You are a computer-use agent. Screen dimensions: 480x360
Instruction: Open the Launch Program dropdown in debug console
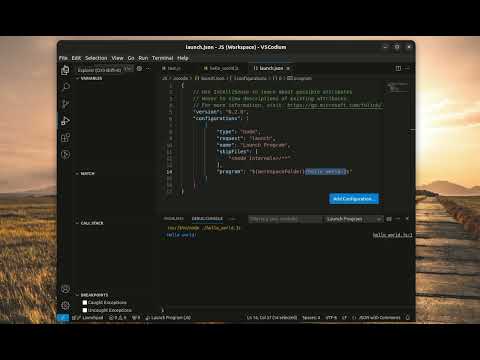click(353, 219)
